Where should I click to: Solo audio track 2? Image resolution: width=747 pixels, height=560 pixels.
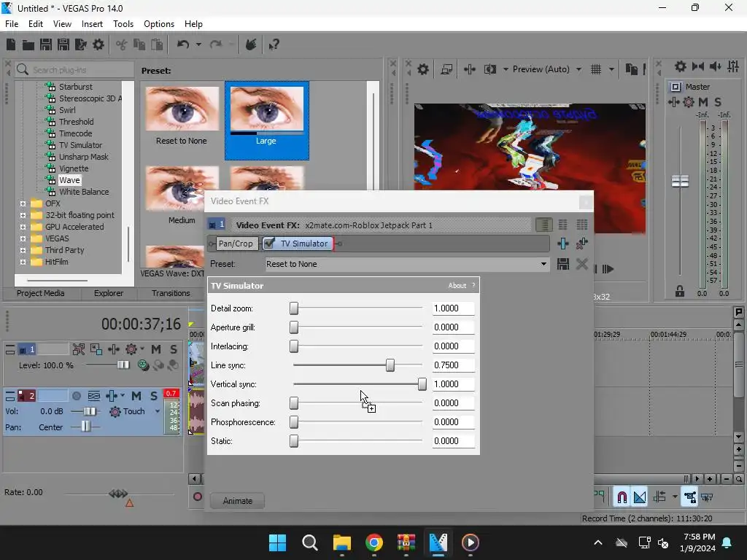pos(153,396)
